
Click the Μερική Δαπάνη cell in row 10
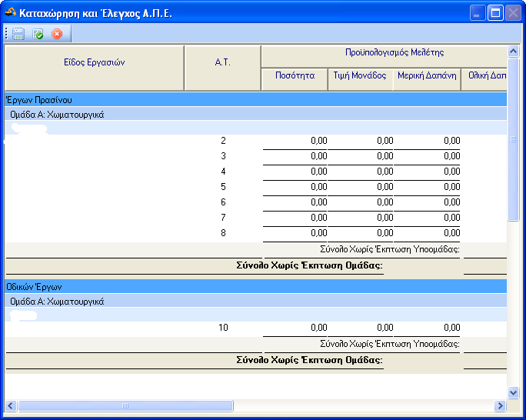(427, 328)
